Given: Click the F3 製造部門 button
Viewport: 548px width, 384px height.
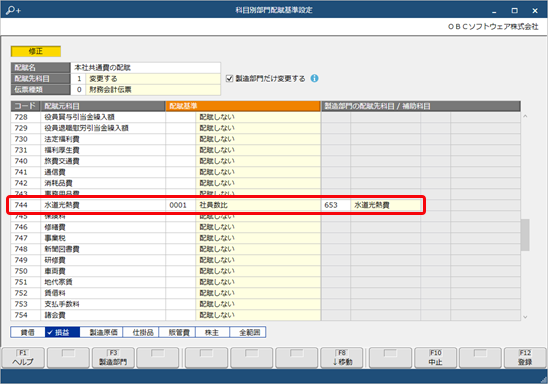Looking at the screenshot, I should [113, 357].
